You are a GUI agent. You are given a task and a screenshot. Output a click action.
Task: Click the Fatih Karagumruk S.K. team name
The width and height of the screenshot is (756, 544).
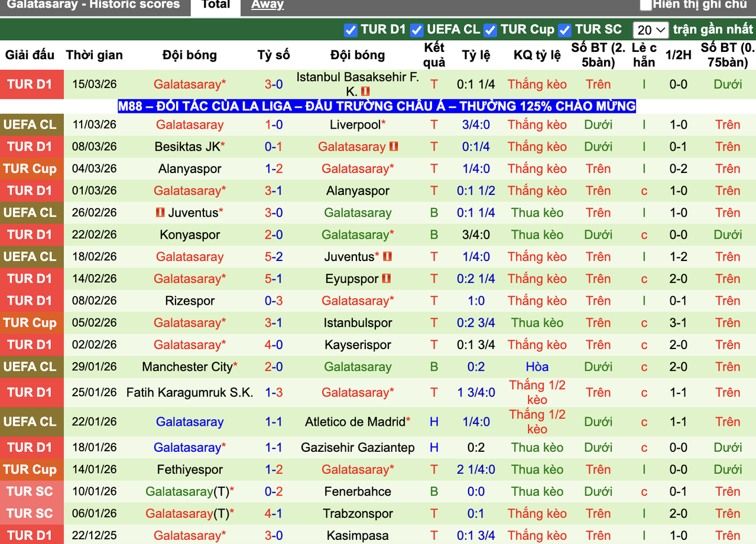coord(190,392)
